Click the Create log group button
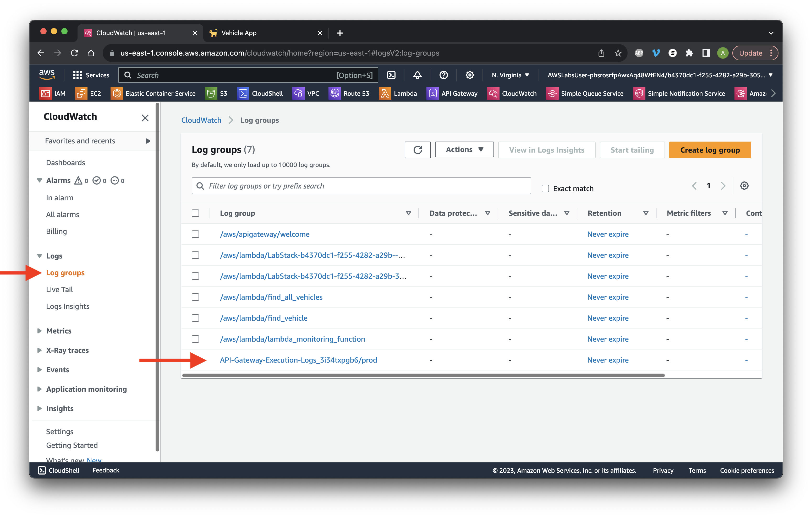Viewport: 812px width, 517px height. click(x=710, y=150)
